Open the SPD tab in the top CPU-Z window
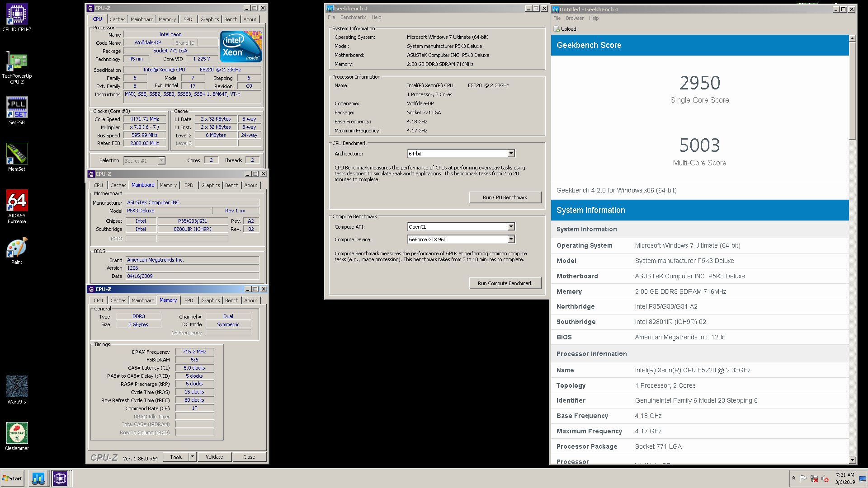868x488 pixels. [x=188, y=19]
